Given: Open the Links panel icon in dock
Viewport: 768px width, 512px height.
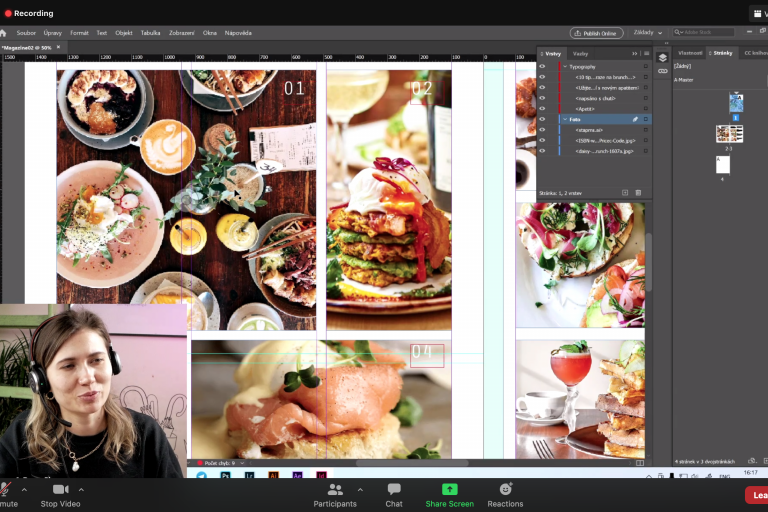Looking at the screenshot, I should click(x=662, y=71).
